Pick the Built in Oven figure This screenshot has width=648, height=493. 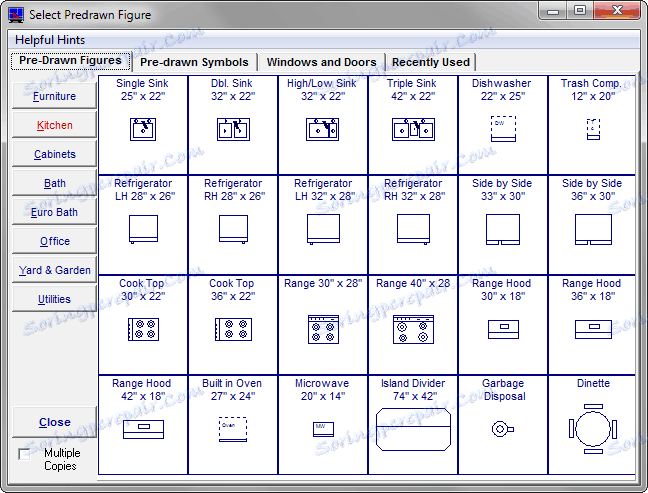click(x=233, y=425)
